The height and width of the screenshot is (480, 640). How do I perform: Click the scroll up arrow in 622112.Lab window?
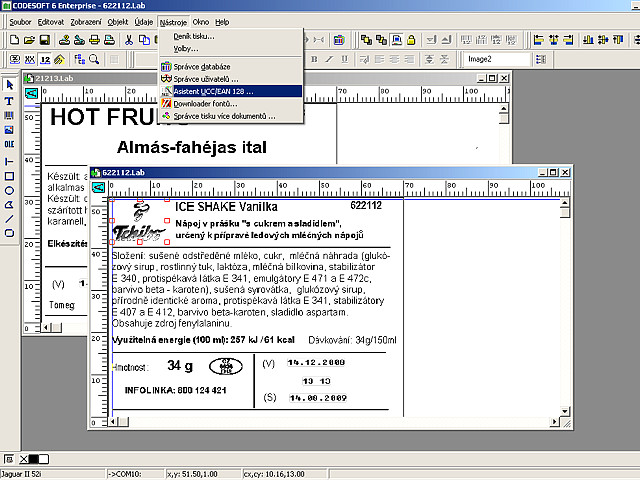click(x=564, y=203)
